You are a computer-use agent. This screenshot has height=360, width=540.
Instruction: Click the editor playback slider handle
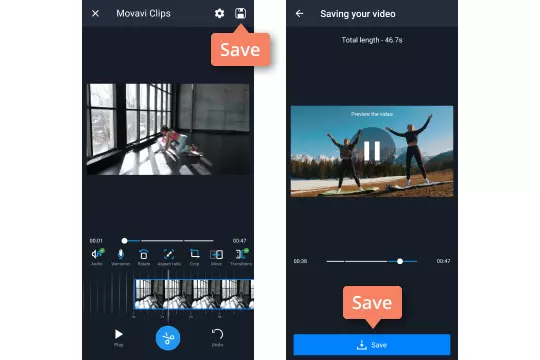[x=124, y=240]
